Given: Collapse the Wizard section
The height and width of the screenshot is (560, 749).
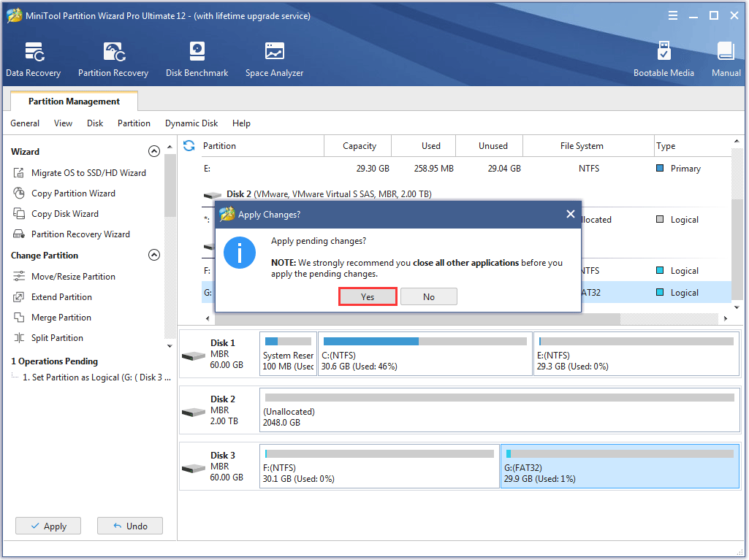Looking at the screenshot, I should 153,152.
